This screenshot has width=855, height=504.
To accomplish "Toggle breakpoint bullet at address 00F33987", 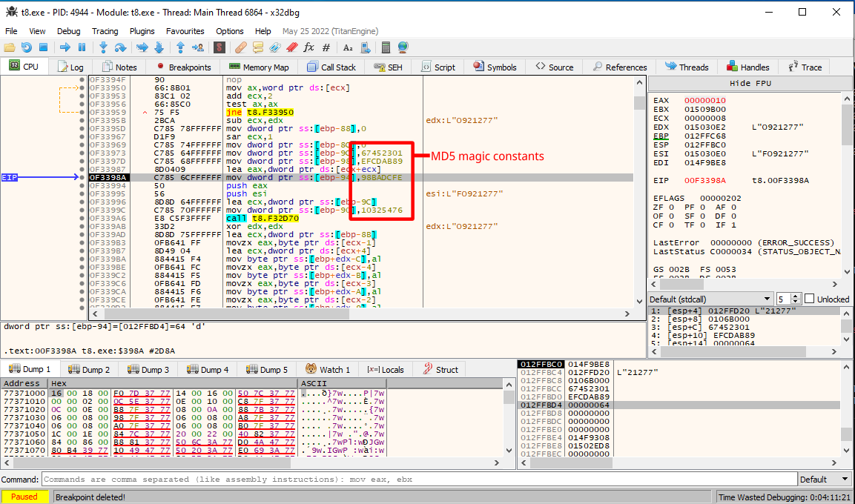I will pos(82,169).
